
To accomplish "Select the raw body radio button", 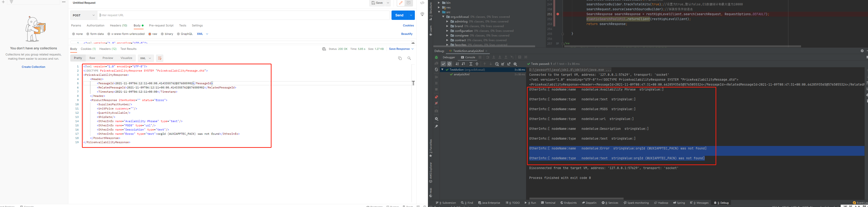I will [150, 34].
